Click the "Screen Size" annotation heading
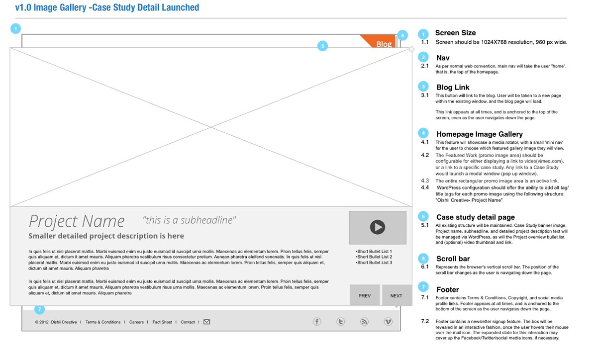 point(455,33)
